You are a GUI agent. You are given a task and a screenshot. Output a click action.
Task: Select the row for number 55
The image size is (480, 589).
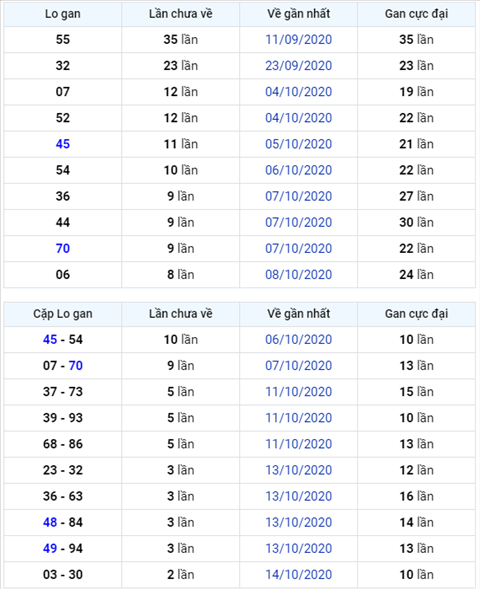240,39
